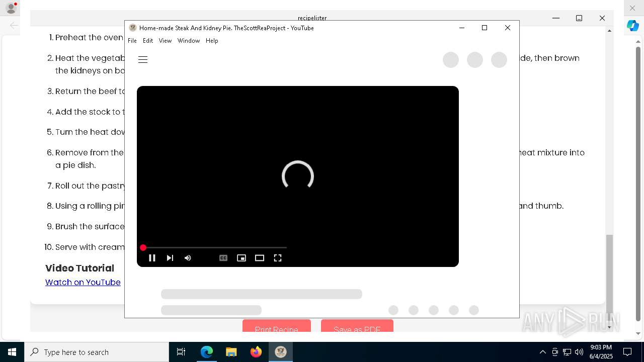Open the system volume tray icon

coord(579,352)
